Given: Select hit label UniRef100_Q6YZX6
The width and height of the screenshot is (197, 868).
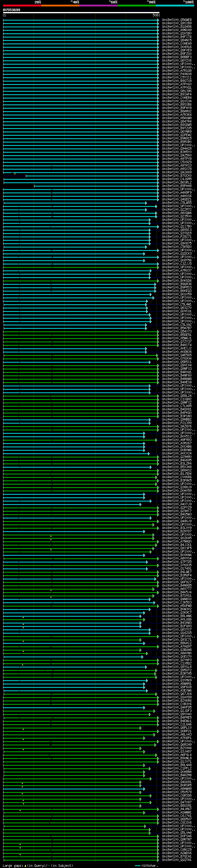Looking at the screenshot, I should point(177,61).
